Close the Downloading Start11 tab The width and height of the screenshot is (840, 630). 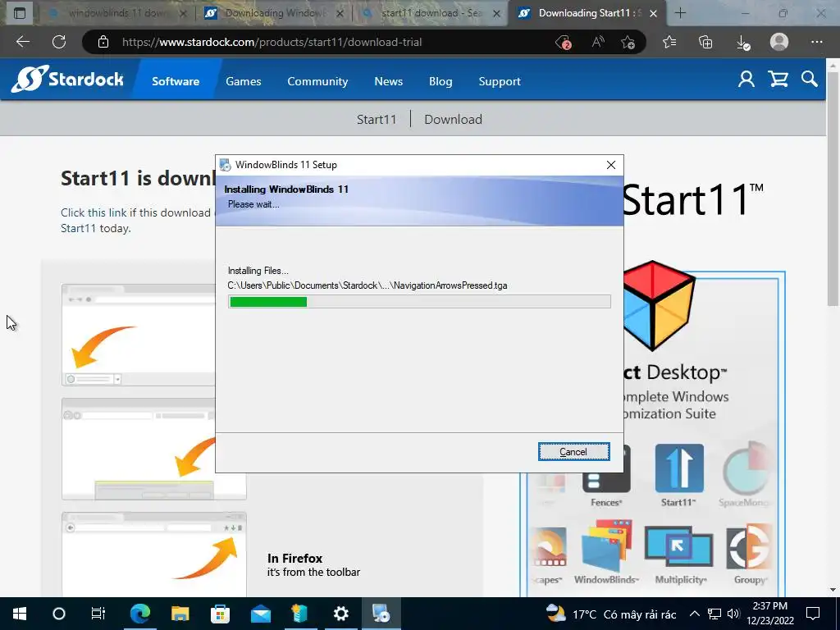(653, 14)
